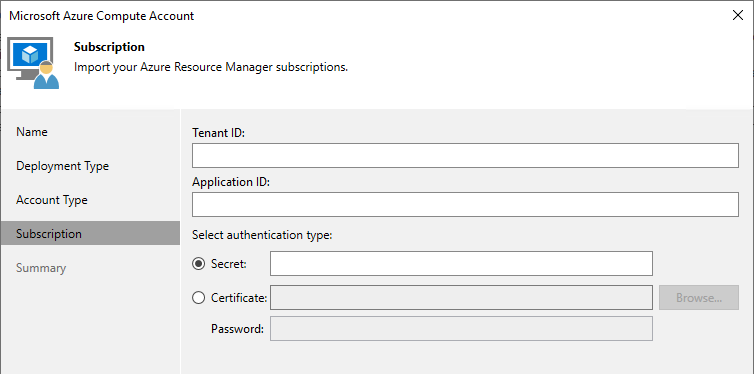Screen dimensions: 754x374
Task: Click the dialog title bar text
Action: [x=101, y=15]
